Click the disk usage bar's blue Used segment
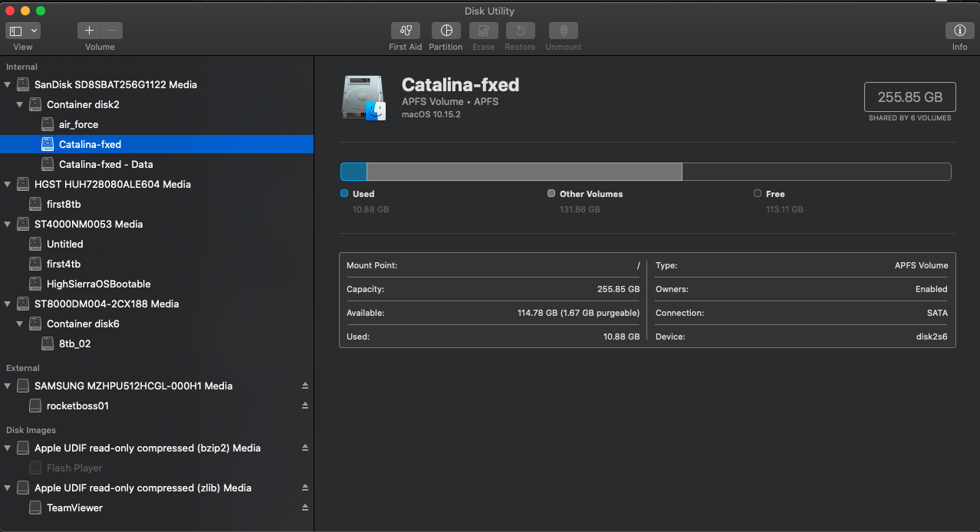This screenshot has width=980, height=532. [x=354, y=172]
